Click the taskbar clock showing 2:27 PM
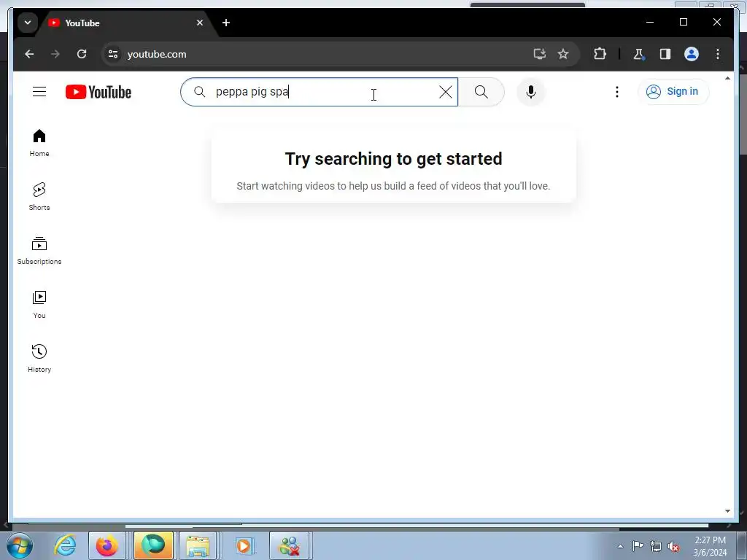This screenshot has width=747, height=560. (x=710, y=545)
